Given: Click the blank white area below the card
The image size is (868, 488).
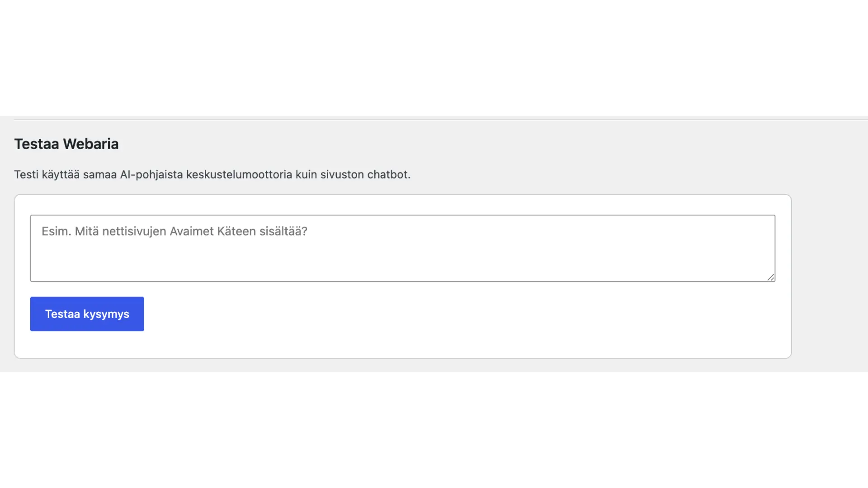Looking at the screenshot, I should tap(434, 429).
